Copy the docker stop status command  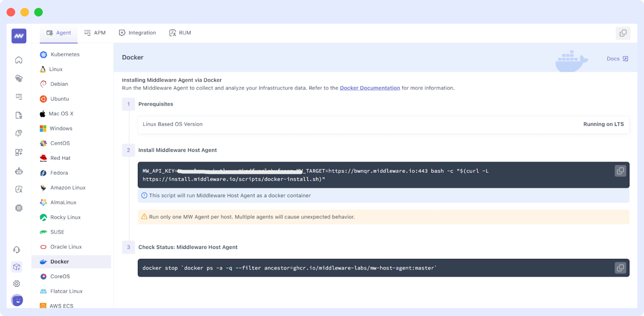tap(621, 268)
